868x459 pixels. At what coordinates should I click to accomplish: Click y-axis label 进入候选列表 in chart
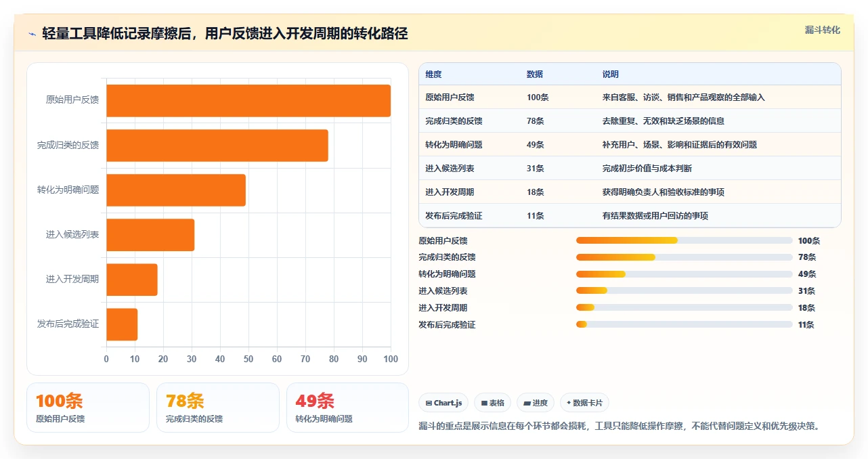point(72,235)
